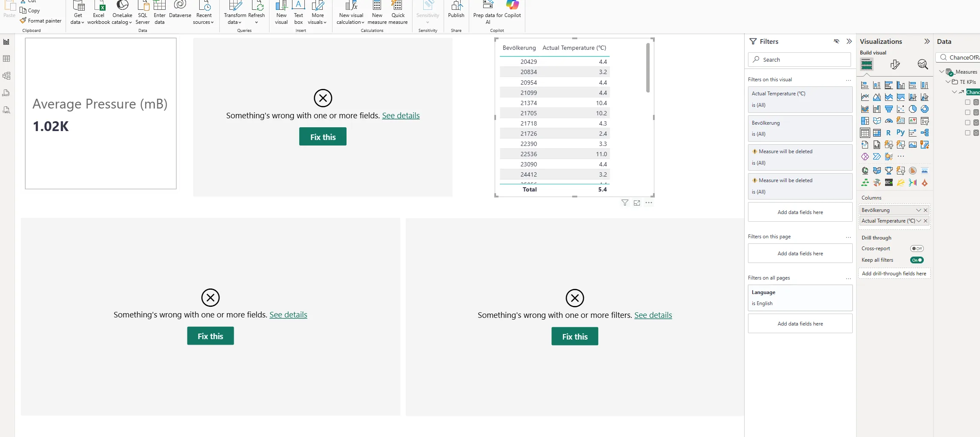
Task: Choose the decomposition tree visual
Action: pos(924,133)
